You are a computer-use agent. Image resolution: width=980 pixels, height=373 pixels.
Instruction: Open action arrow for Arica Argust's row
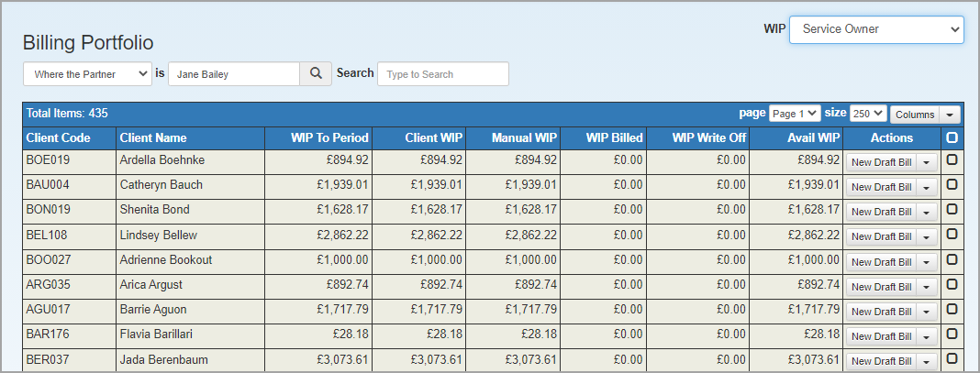(x=926, y=287)
